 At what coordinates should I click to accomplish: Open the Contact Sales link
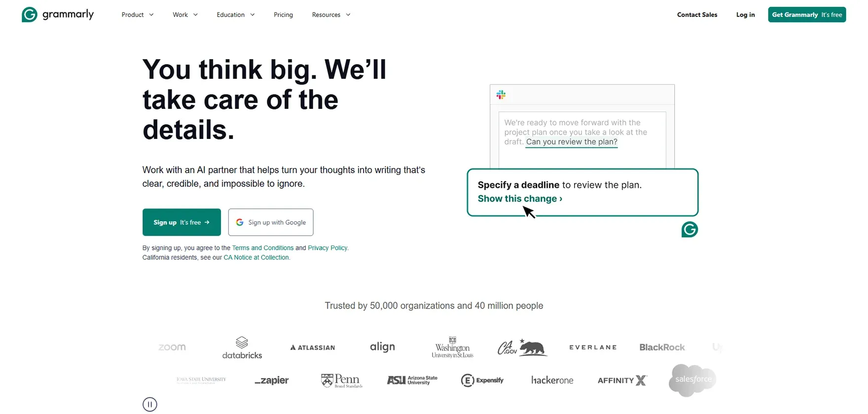[x=697, y=15]
